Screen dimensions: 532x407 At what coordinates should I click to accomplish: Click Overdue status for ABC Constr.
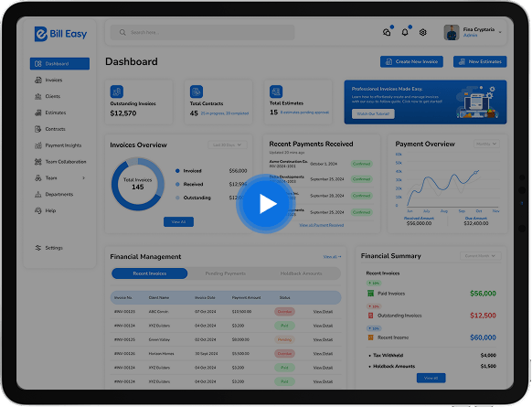pos(284,312)
